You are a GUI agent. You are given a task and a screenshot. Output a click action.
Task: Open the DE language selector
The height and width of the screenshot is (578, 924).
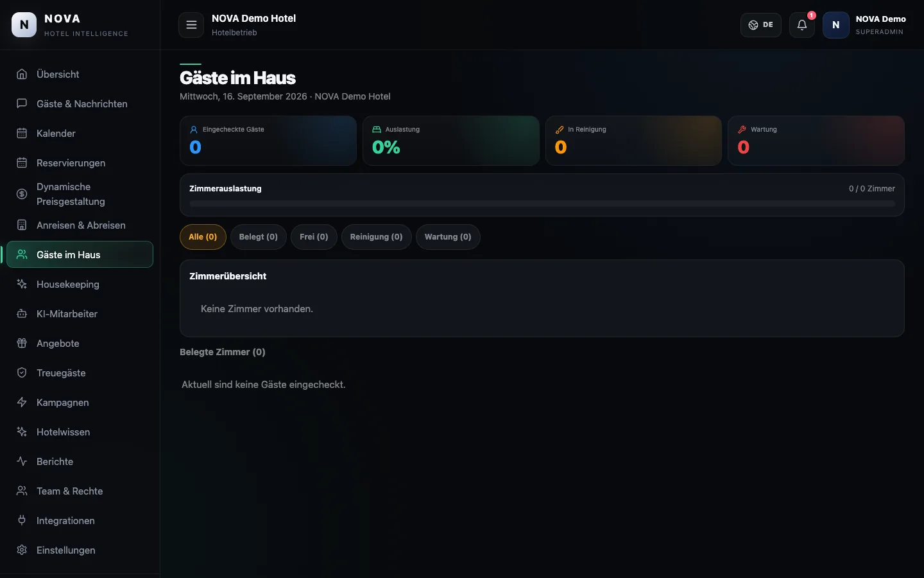pyautogui.click(x=761, y=25)
